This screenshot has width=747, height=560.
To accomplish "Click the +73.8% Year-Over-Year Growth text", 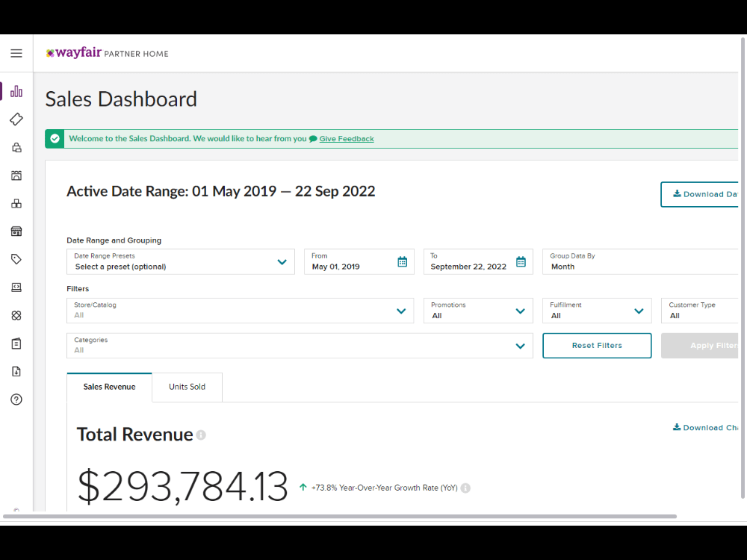I will (x=384, y=488).
